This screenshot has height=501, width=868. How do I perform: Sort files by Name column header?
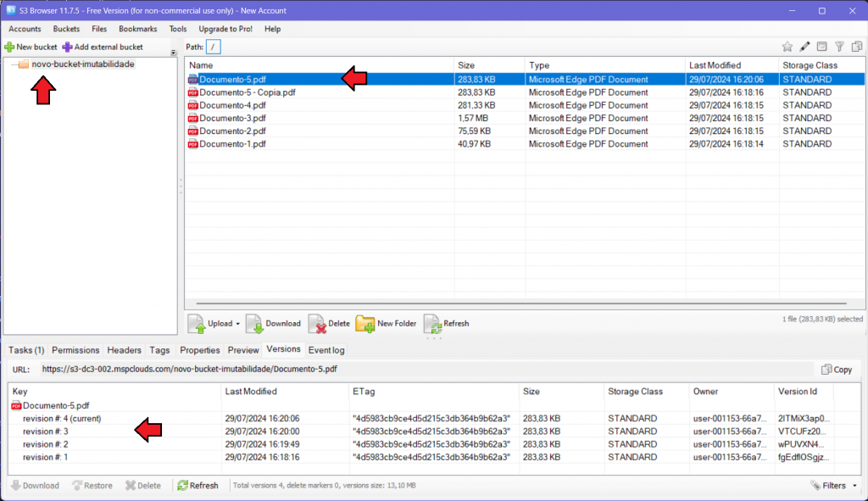tap(320, 65)
